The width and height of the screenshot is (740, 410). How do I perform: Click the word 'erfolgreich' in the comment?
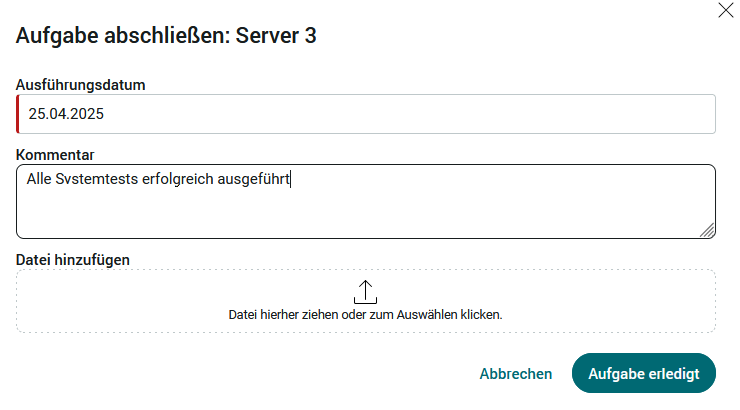pos(177,179)
